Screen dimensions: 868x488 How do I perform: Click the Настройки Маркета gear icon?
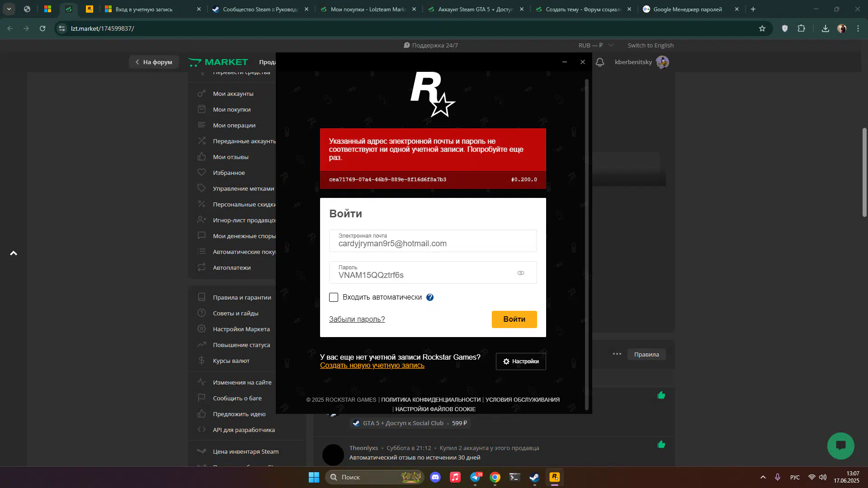(202, 329)
